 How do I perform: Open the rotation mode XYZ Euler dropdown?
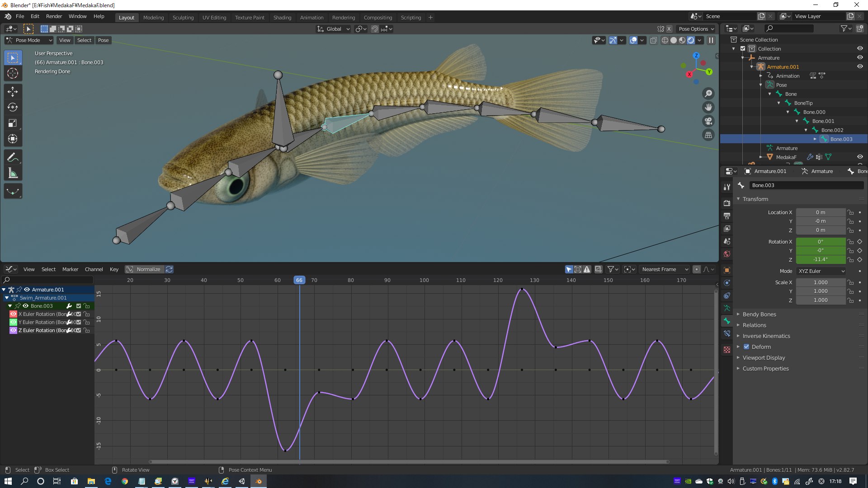coord(821,271)
